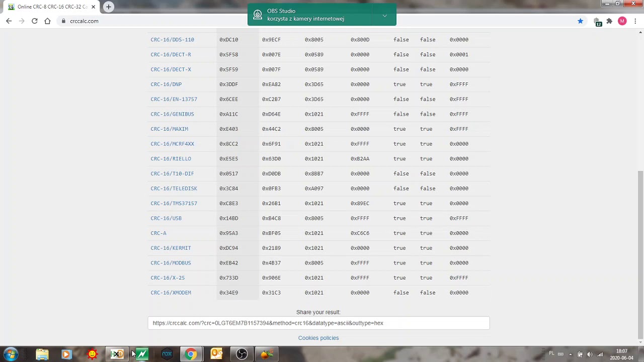Open the CRC-16/RIELLO link
Screen dimensions: 644x362
coord(171,159)
